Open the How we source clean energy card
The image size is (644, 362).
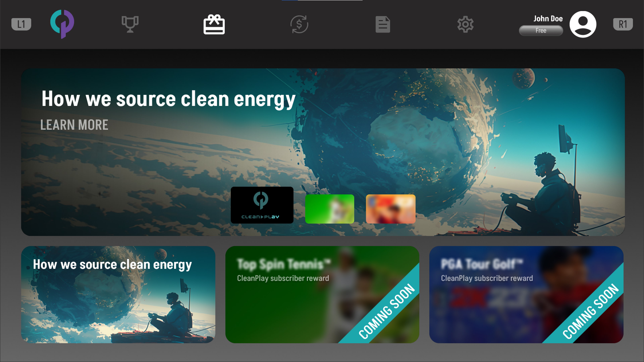(119, 295)
